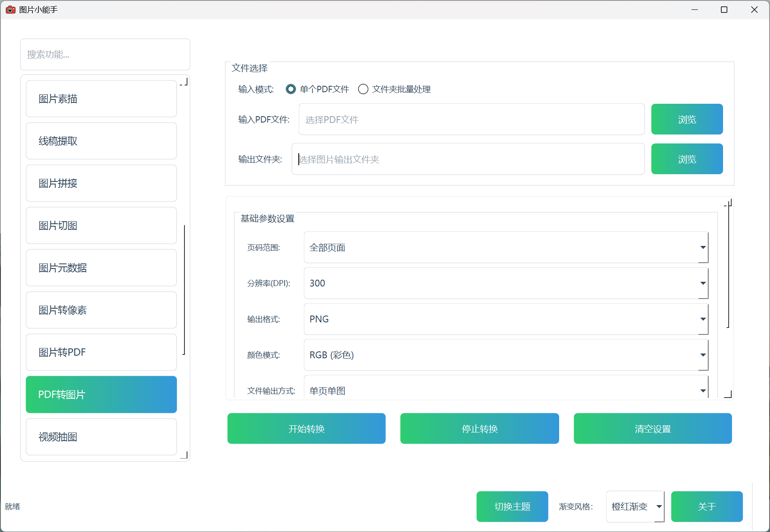The width and height of the screenshot is (770, 532).
Task: Click the parameter panel vertical scrollbar
Action: click(x=728, y=265)
